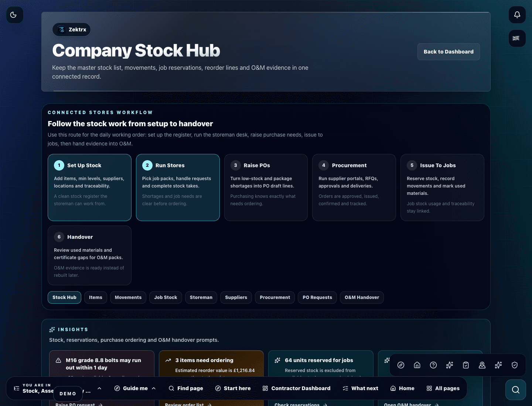The height and width of the screenshot is (406, 532).
Task: Switch to the PO Requests tab
Action: (317, 297)
